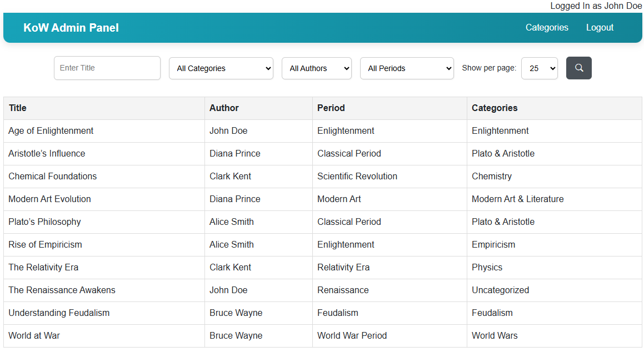
Task: Expand the All Authors filter
Action: (317, 68)
